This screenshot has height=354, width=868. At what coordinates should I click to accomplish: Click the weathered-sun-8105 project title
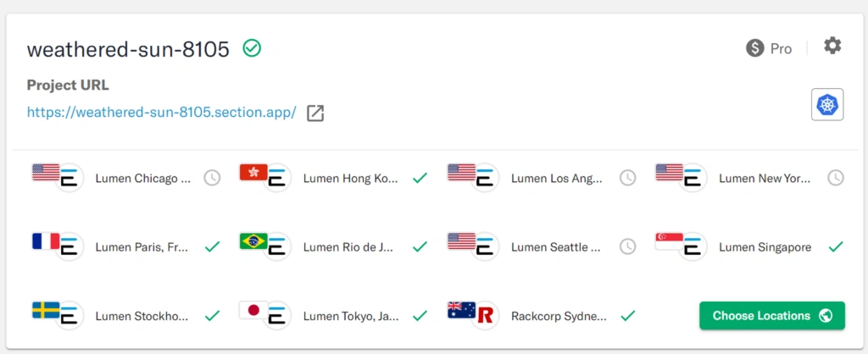click(128, 49)
